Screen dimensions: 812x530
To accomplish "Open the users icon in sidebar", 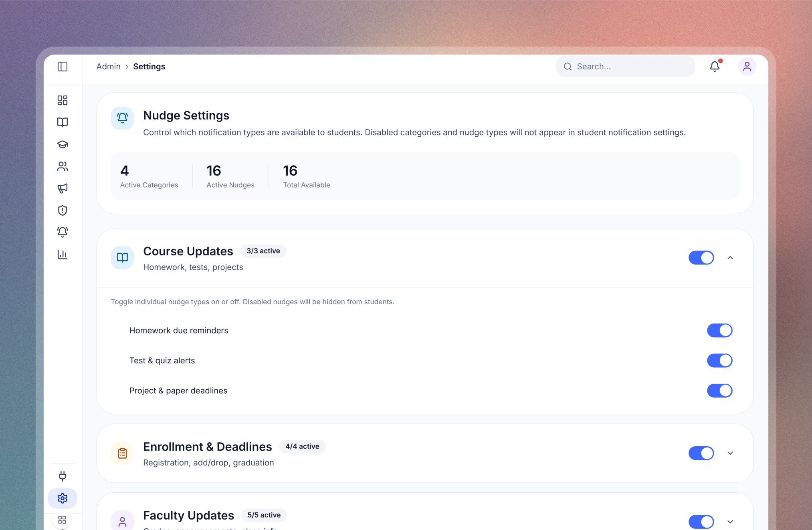I will click(63, 166).
